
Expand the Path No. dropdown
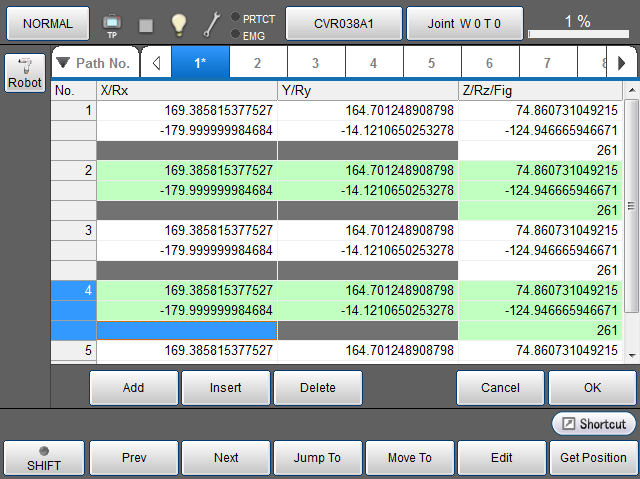tap(94, 63)
